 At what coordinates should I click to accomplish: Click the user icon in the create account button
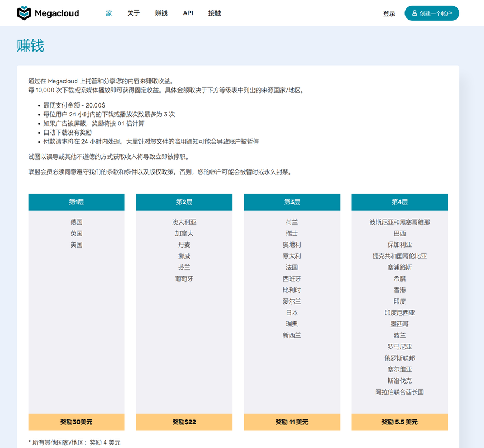(415, 13)
